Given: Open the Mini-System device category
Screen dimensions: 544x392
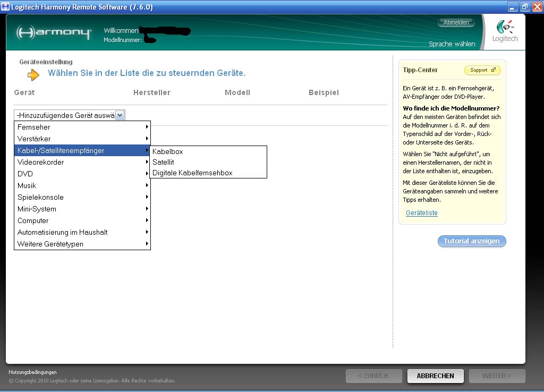Looking at the screenshot, I should tap(82, 209).
